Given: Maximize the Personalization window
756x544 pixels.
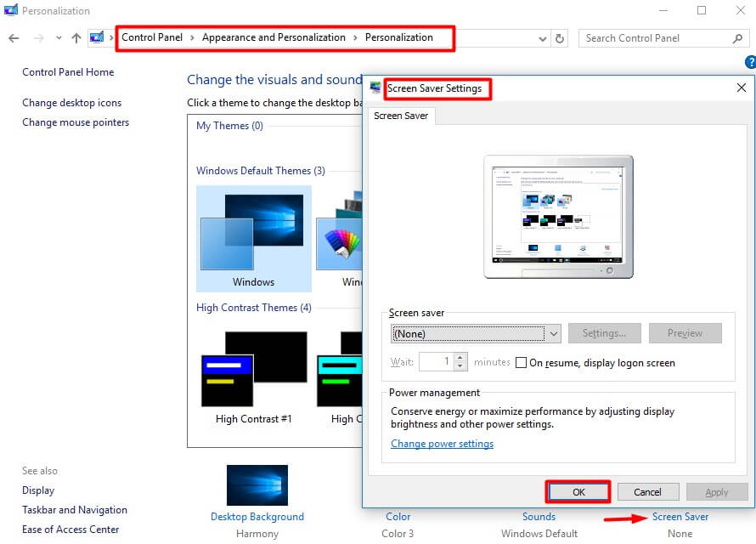Looking at the screenshot, I should [702, 10].
